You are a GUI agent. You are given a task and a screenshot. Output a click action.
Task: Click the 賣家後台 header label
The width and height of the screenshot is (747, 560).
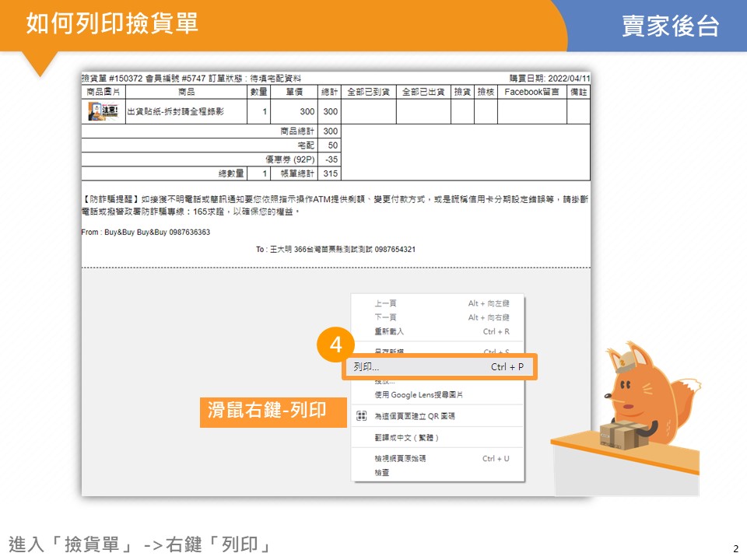[670, 26]
